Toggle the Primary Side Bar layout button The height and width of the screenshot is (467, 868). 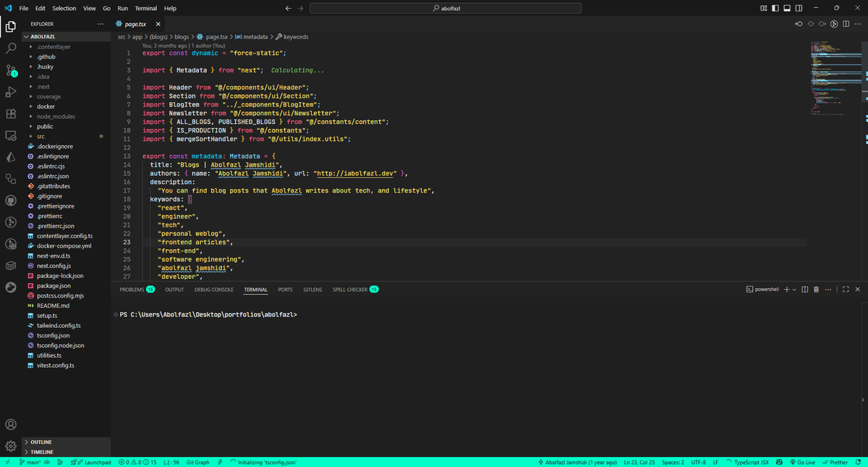point(775,8)
